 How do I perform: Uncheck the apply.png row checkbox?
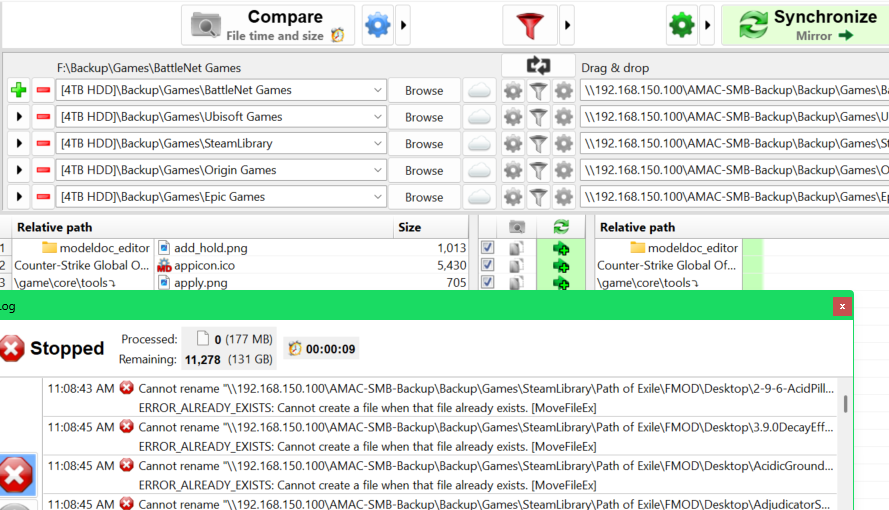click(x=487, y=282)
